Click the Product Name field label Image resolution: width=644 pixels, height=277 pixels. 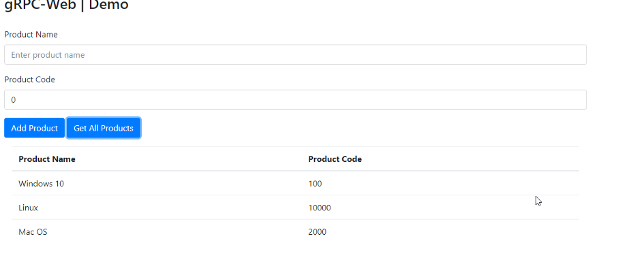tap(31, 35)
